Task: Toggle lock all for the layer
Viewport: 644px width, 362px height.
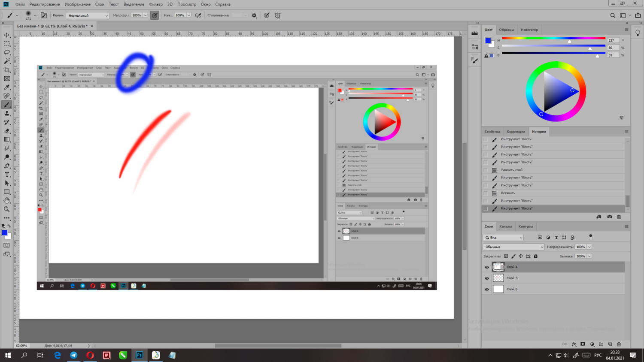Action: [x=536, y=256]
